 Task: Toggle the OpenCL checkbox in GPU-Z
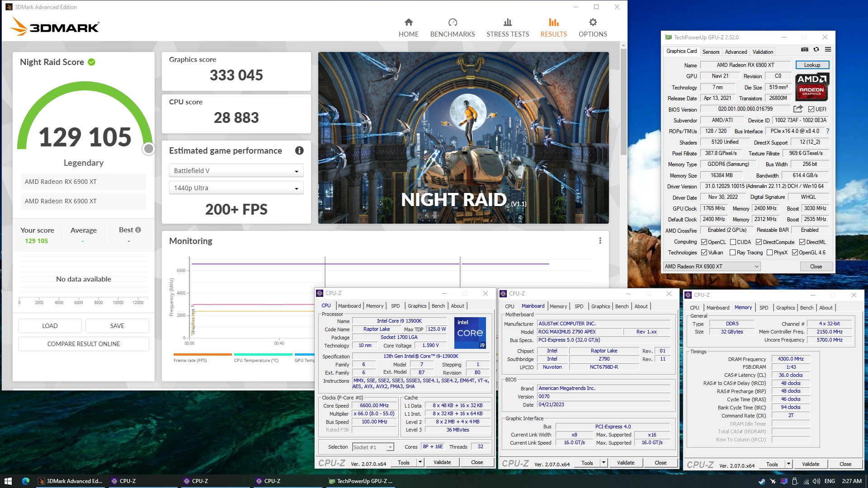click(704, 242)
